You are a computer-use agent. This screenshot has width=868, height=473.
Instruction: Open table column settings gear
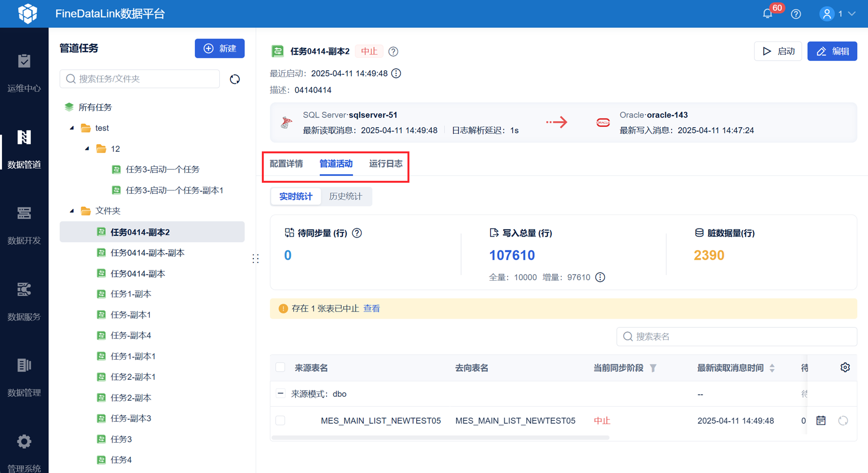pos(845,367)
